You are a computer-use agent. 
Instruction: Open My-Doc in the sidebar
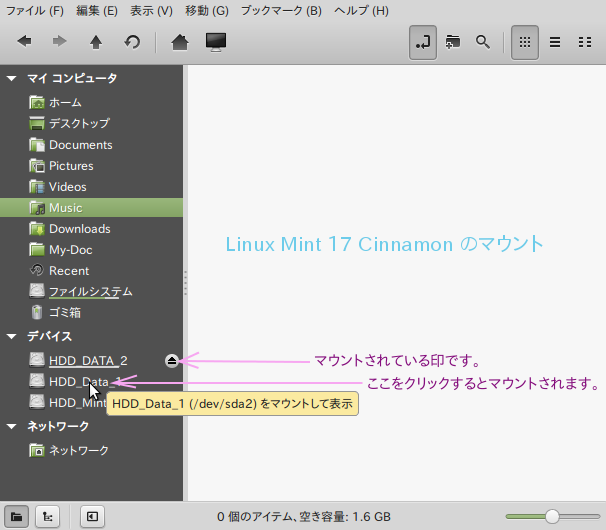pyautogui.click(x=91, y=250)
